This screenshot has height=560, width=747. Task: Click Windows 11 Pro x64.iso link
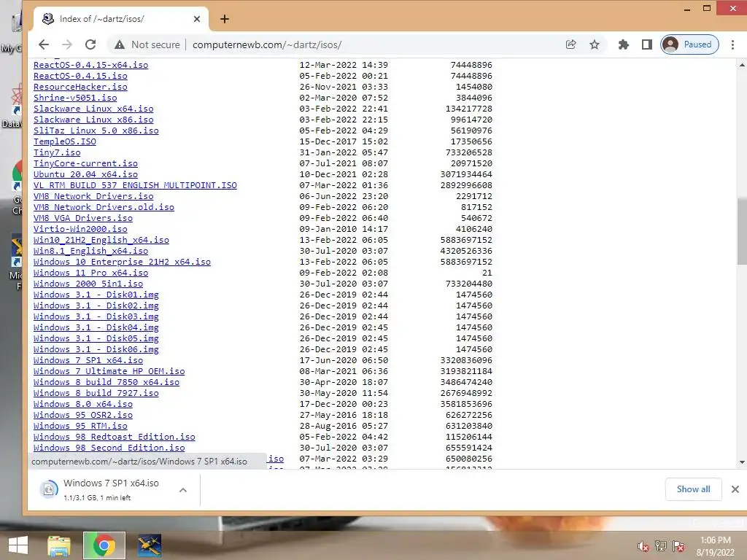(x=90, y=273)
